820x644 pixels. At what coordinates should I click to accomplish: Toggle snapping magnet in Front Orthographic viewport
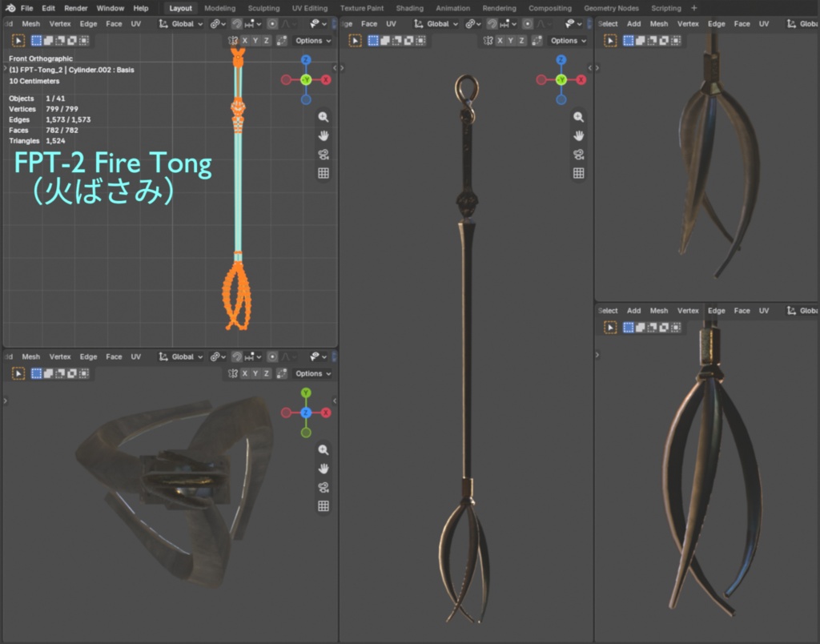(237, 23)
